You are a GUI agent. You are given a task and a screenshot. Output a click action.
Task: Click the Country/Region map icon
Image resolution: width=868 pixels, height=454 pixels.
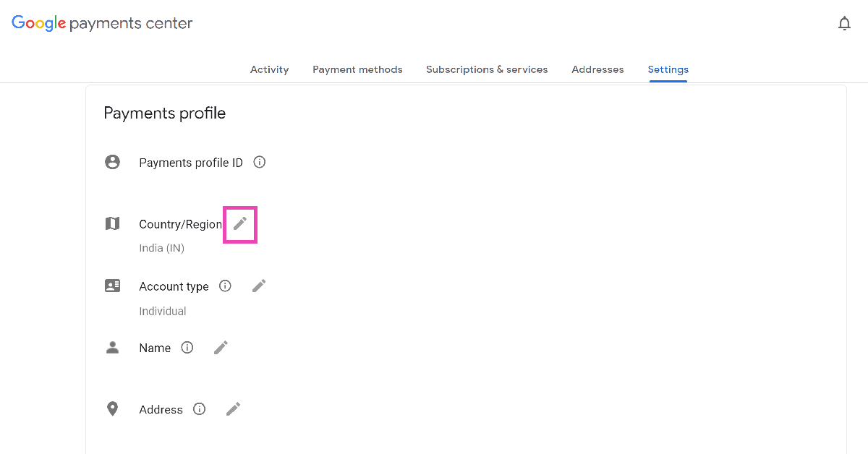click(113, 224)
